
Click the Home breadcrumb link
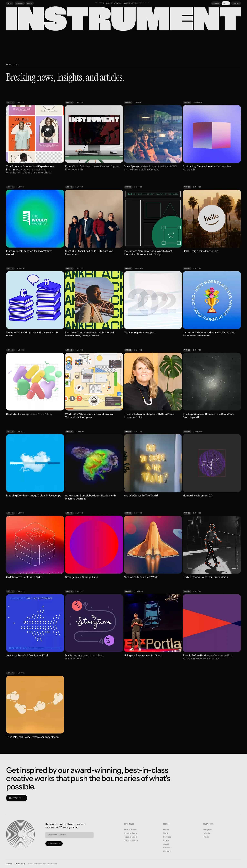[8, 65]
